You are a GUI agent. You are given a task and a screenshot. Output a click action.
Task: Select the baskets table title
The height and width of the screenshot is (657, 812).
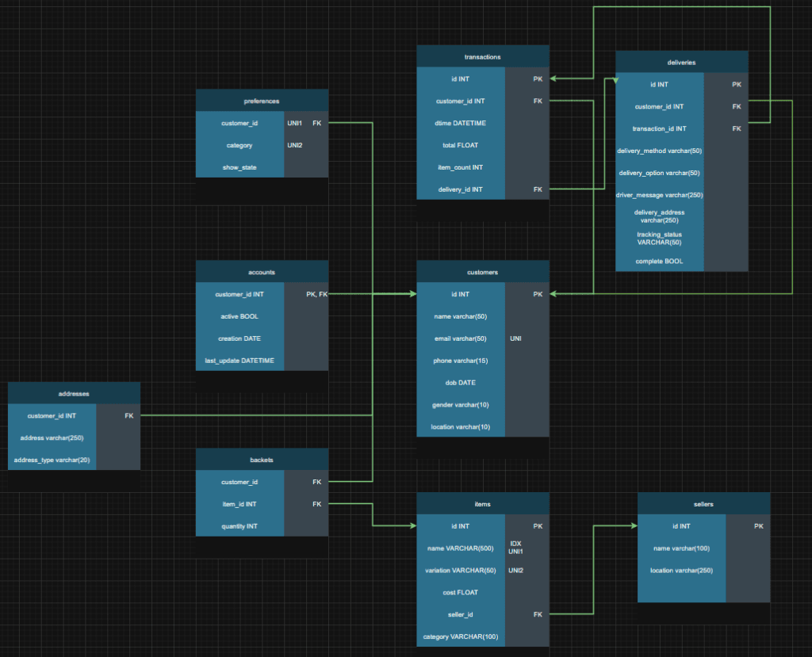262,460
